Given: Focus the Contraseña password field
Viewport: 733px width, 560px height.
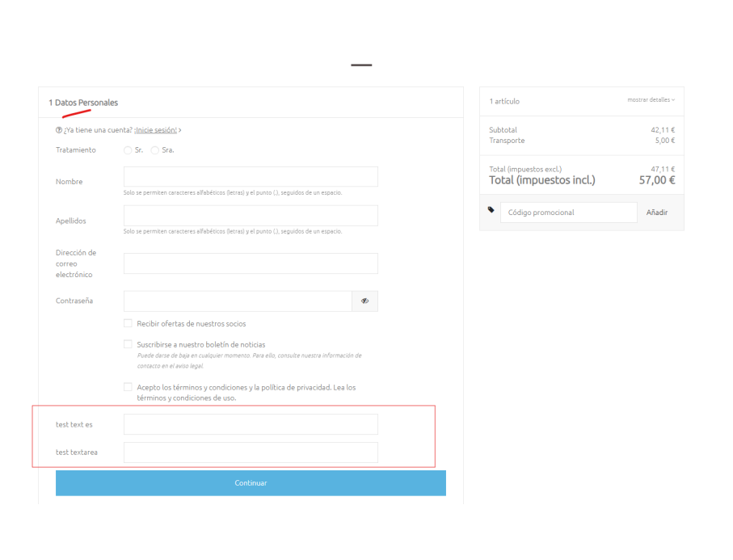Looking at the screenshot, I should [238, 301].
